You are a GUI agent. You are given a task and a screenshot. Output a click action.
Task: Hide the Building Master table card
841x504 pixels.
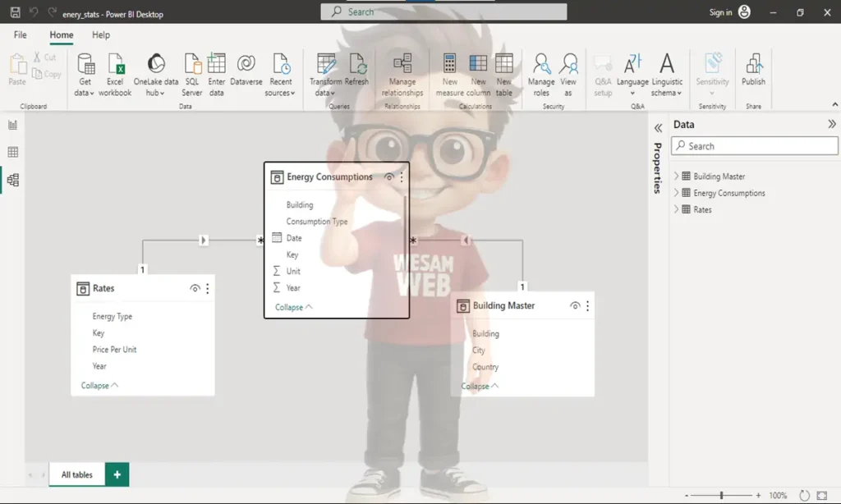[x=575, y=306]
